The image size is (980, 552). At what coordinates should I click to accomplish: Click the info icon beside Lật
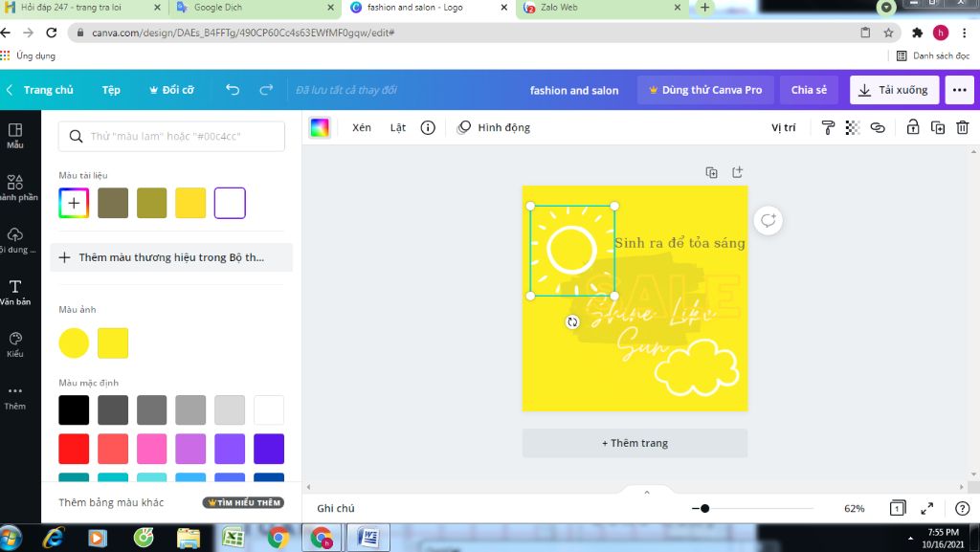pyautogui.click(x=428, y=127)
